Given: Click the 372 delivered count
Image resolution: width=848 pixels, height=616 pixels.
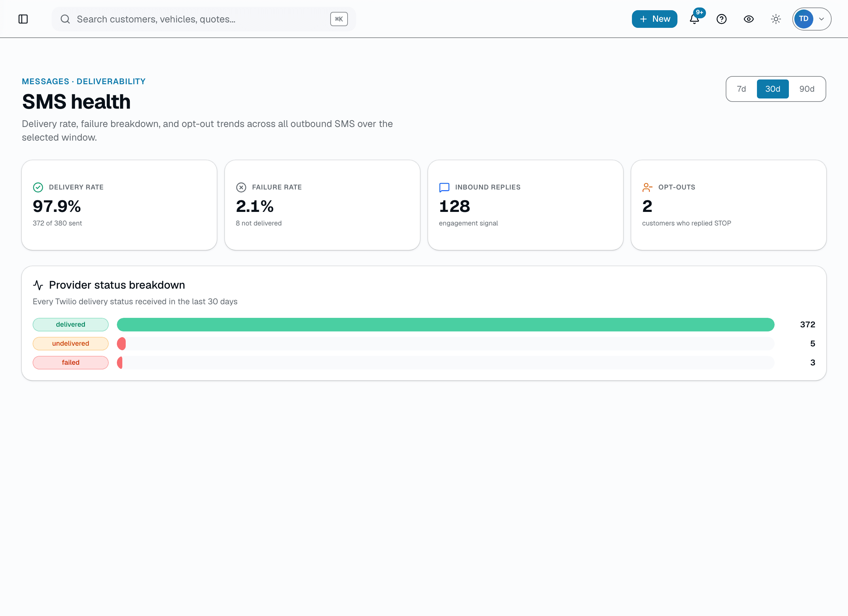Looking at the screenshot, I should click(807, 324).
